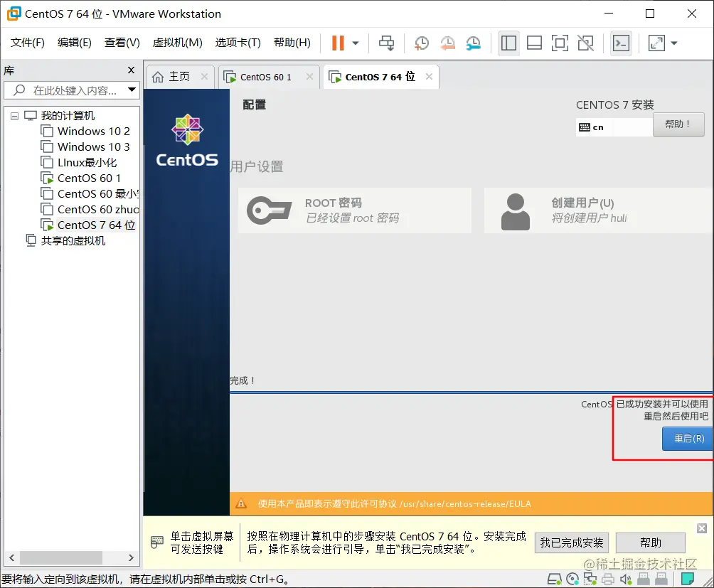Open the 创建用户(U) setting
This screenshot has height=588, width=714.
(598, 210)
